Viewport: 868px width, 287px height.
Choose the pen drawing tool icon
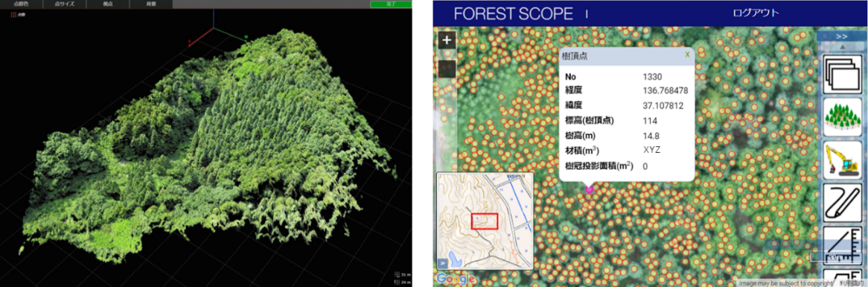click(843, 203)
